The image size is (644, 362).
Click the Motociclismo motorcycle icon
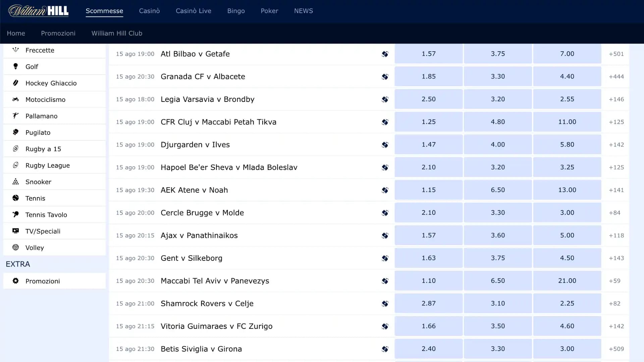click(x=15, y=99)
